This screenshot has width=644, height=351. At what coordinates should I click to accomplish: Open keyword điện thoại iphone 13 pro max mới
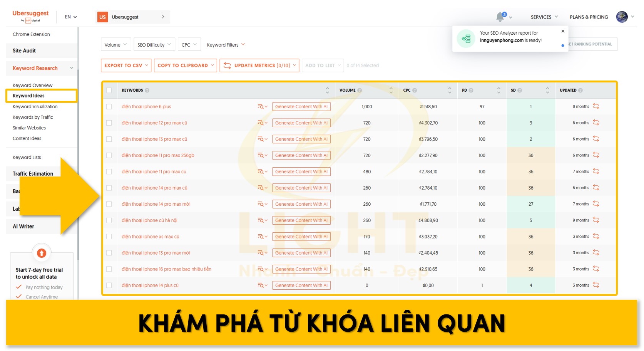point(156,253)
